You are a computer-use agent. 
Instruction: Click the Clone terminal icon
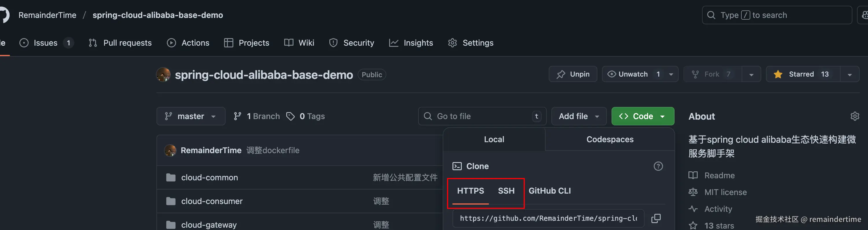point(457,166)
